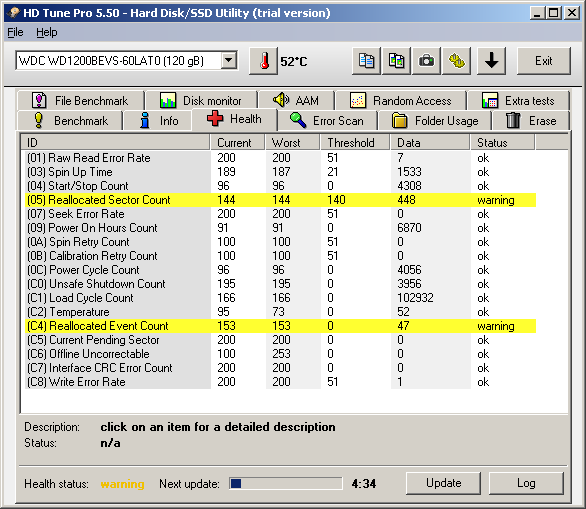Select the AAM tab
The width and height of the screenshot is (586, 509).
click(296, 101)
